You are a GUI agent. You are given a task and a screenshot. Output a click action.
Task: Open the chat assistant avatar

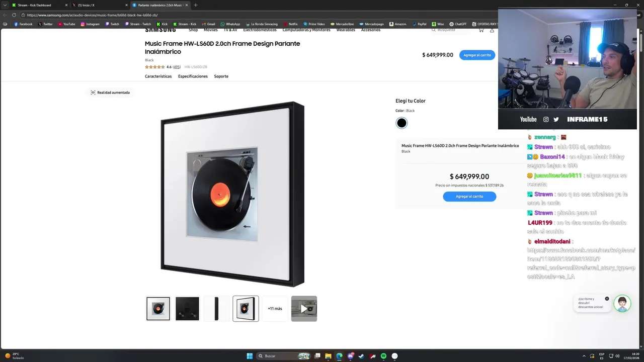coord(622,303)
